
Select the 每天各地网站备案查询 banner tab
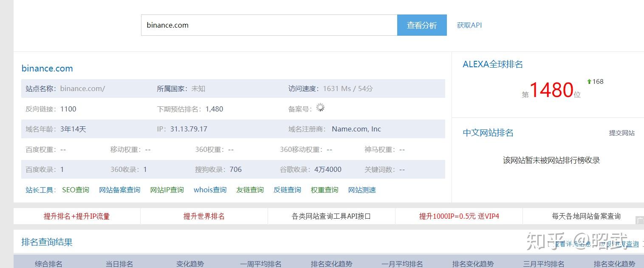coord(586,216)
